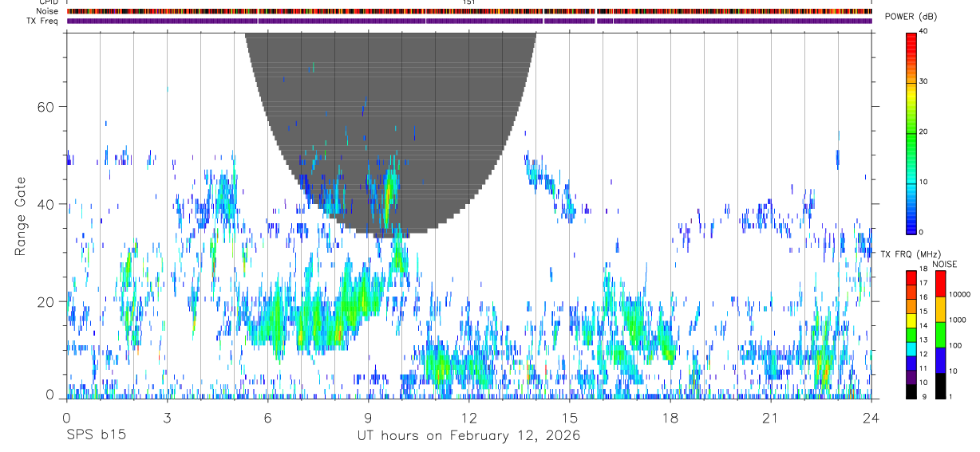This screenshot has width=980, height=452.
Task: Click the 14 label on the TX FRQ legend
Action: coord(923,325)
